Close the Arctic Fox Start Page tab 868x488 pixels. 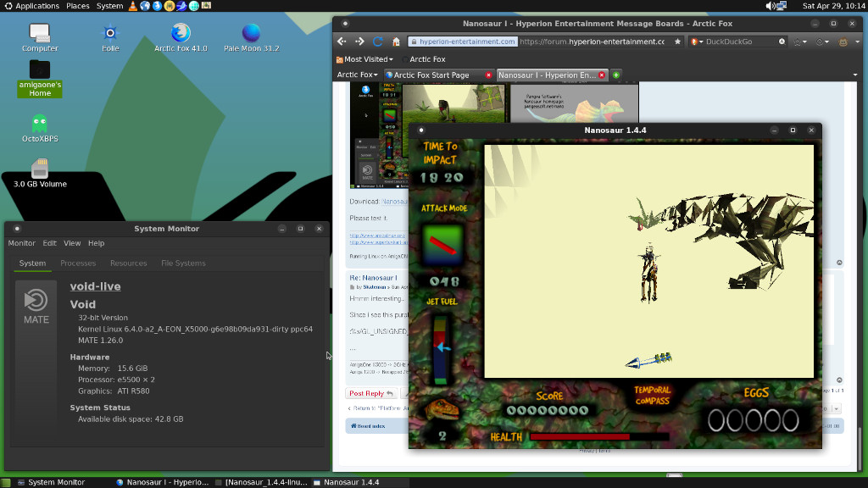[x=488, y=75]
